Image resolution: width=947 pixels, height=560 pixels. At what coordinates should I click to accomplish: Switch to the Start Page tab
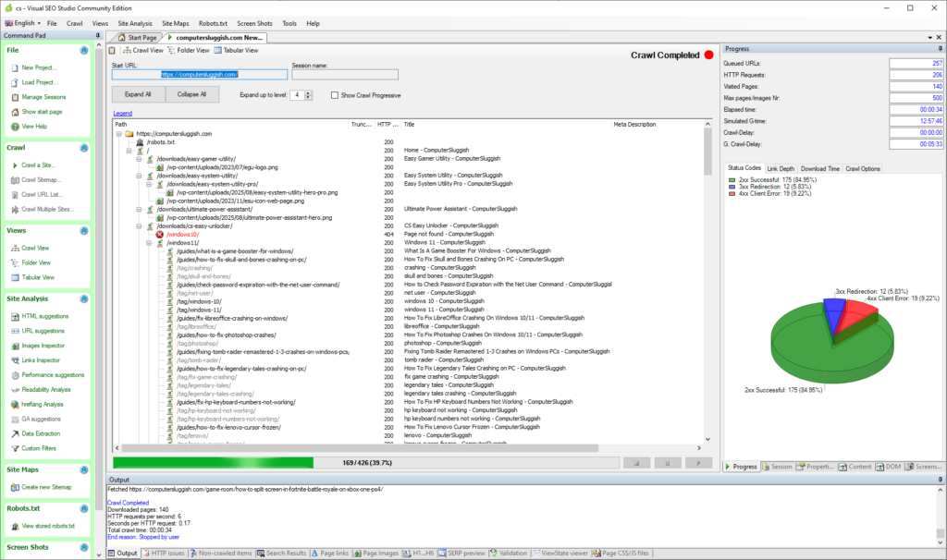point(137,37)
